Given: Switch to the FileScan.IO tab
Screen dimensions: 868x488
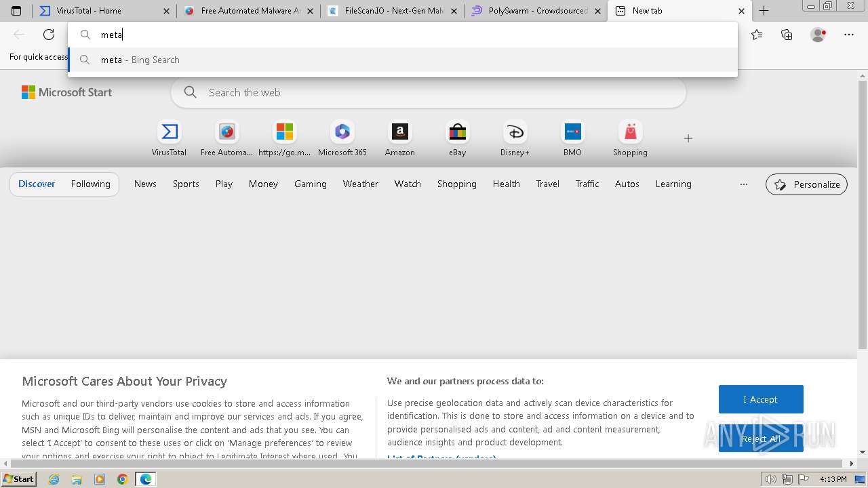Looking at the screenshot, I should coord(393,11).
